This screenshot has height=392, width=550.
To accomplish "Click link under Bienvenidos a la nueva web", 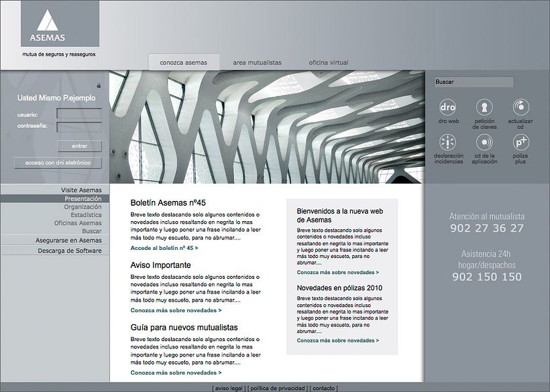I will (x=338, y=272).
